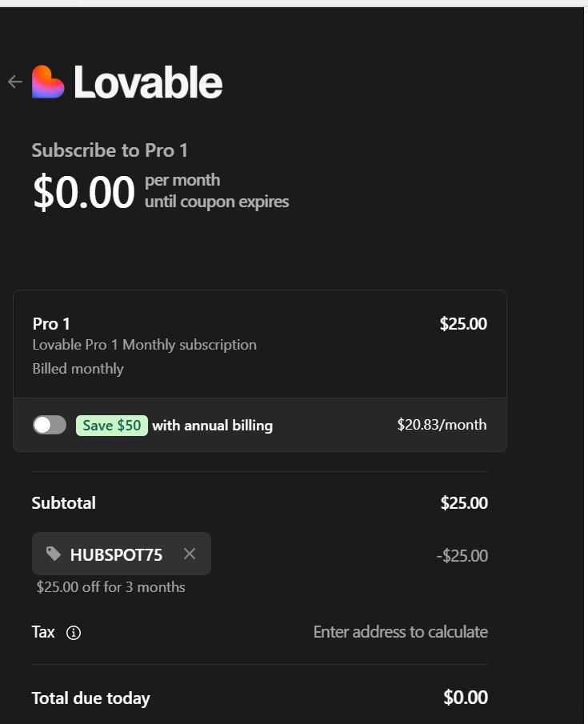Click the Lovable wordmark text
Image resolution: width=588 pixels, height=724 pixels.
[148, 82]
